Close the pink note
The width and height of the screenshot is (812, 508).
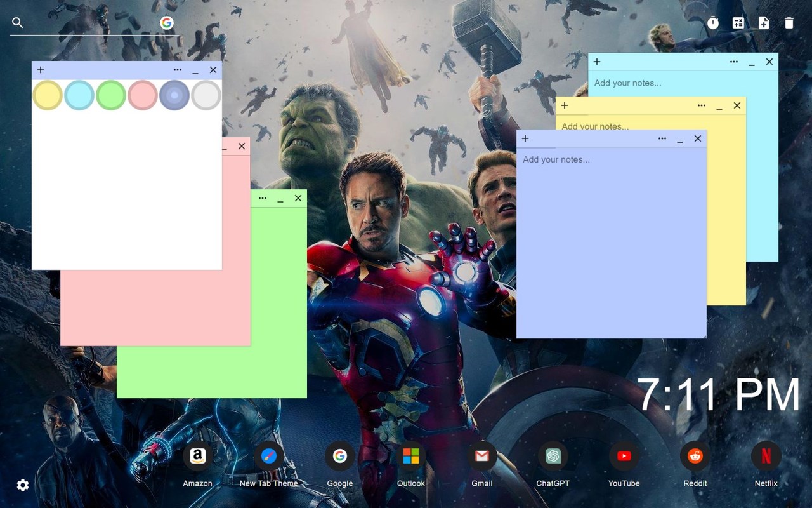pos(242,146)
